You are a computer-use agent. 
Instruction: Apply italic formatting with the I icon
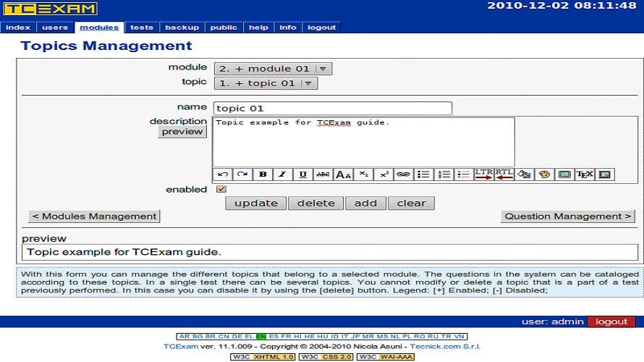tap(283, 174)
